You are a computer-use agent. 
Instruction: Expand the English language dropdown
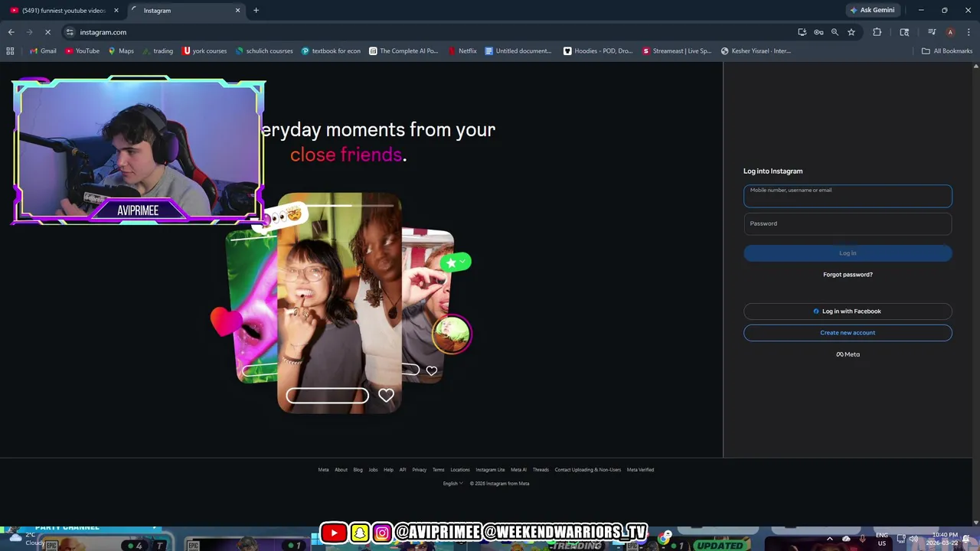coord(452,484)
